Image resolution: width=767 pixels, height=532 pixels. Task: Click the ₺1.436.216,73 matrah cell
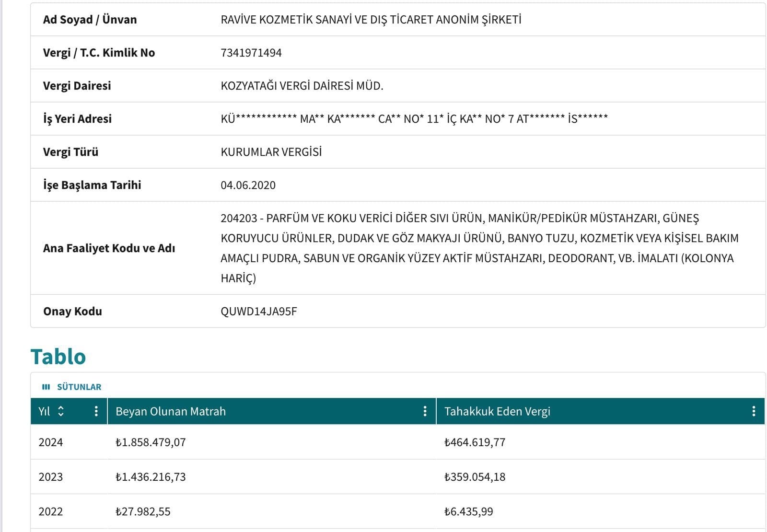tap(151, 477)
